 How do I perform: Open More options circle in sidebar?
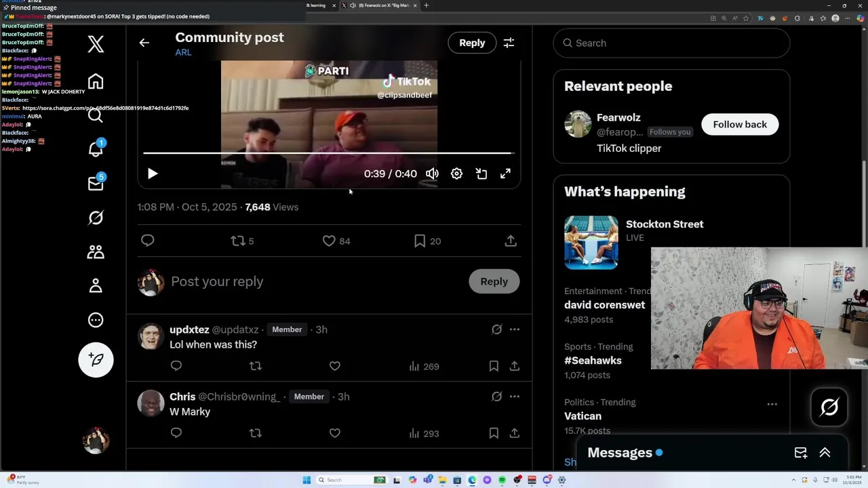(96, 320)
